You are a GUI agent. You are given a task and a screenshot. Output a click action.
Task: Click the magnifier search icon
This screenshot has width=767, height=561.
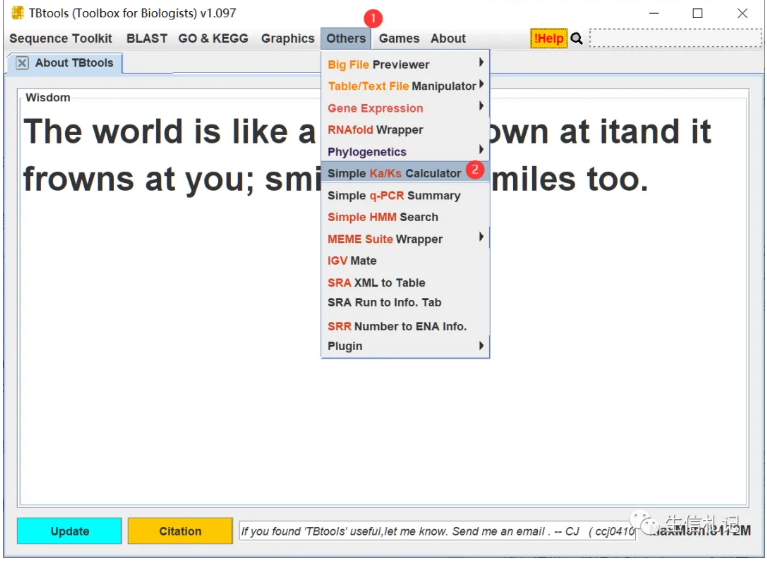(577, 39)
